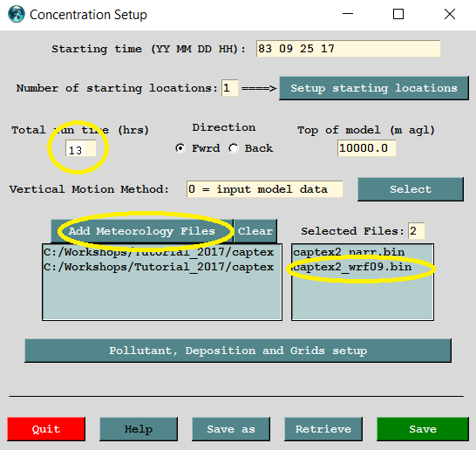Click the globe app icon in title bar
476x450 pixels.
pos(17,14)
